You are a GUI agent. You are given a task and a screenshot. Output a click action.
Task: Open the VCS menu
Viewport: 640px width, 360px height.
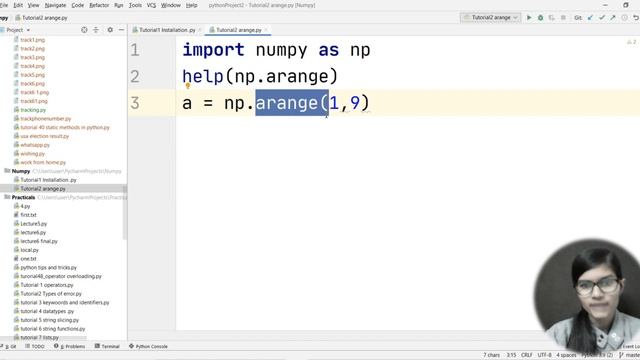[151, 5]
